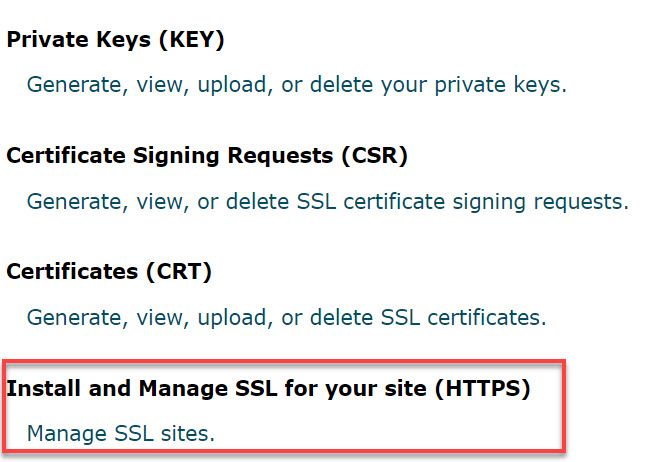Click the "Private Keys (KEY)" heading

click(x=115, y=40)
